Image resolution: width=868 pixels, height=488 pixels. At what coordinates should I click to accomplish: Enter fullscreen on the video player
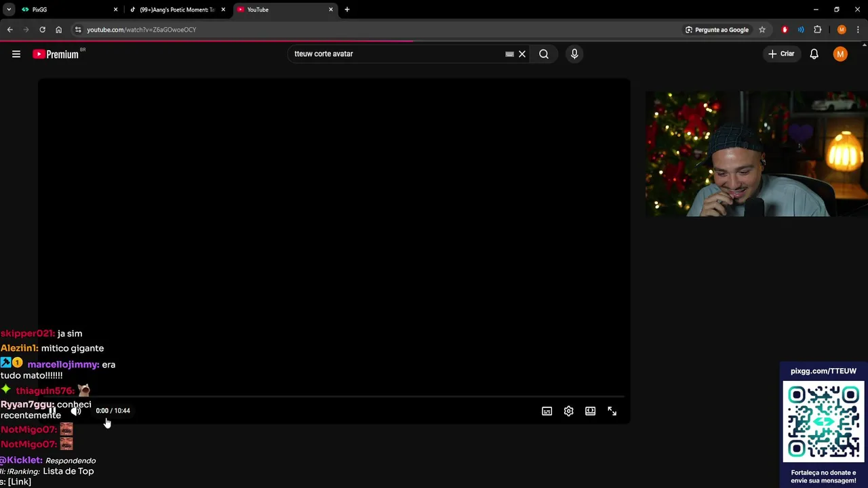coord(612,411)
